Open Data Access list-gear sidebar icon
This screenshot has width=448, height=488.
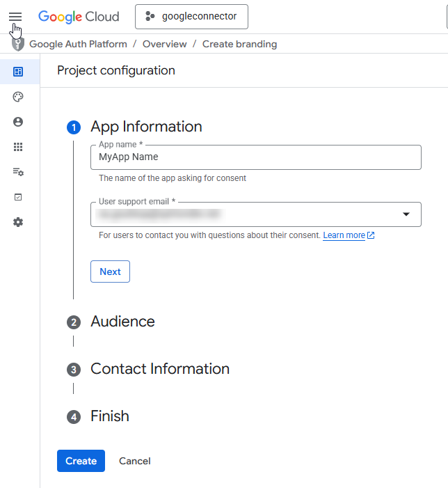[18, 172]
